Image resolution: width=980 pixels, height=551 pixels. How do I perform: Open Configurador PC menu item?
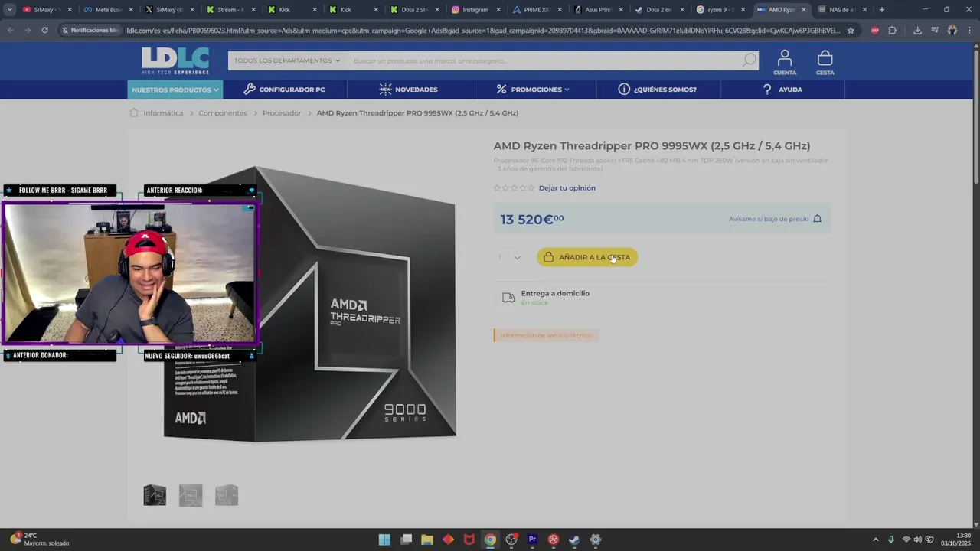click(285, 90)
